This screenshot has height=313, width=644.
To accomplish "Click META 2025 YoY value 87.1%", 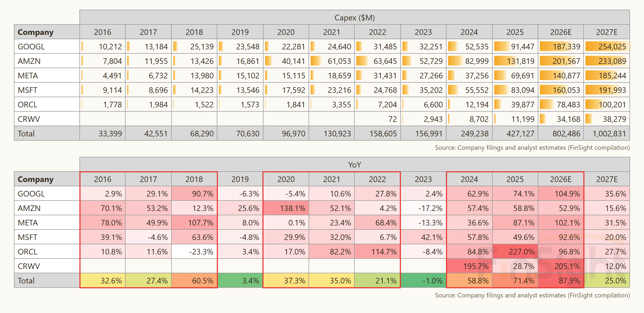I will point(524,223).
